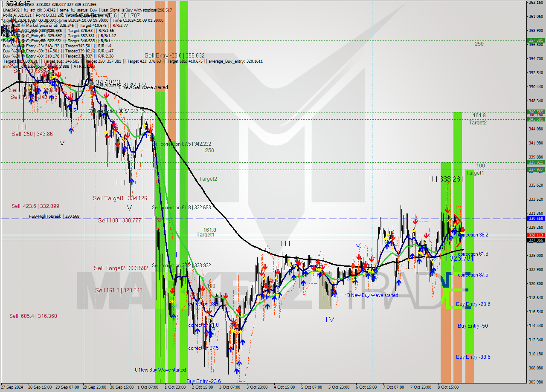Click the '347.823' price annotation

[108, 82]
